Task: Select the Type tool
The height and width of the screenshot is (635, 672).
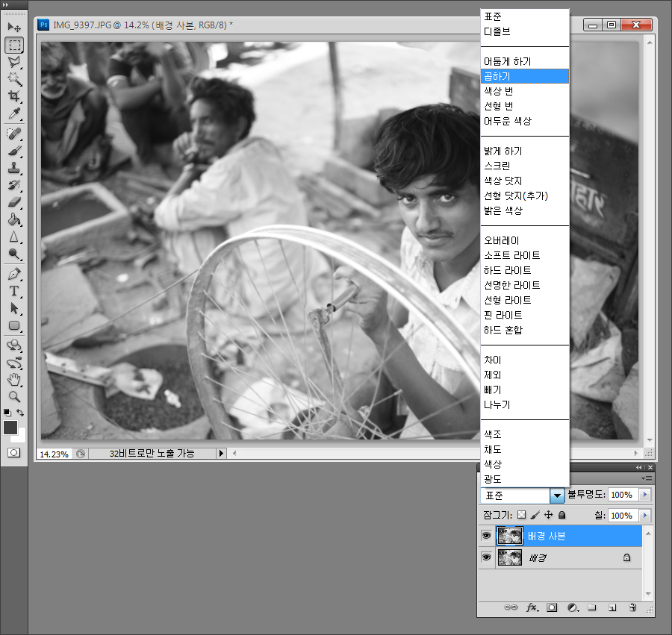Action: pyautogui.click(x=14, y=291)
